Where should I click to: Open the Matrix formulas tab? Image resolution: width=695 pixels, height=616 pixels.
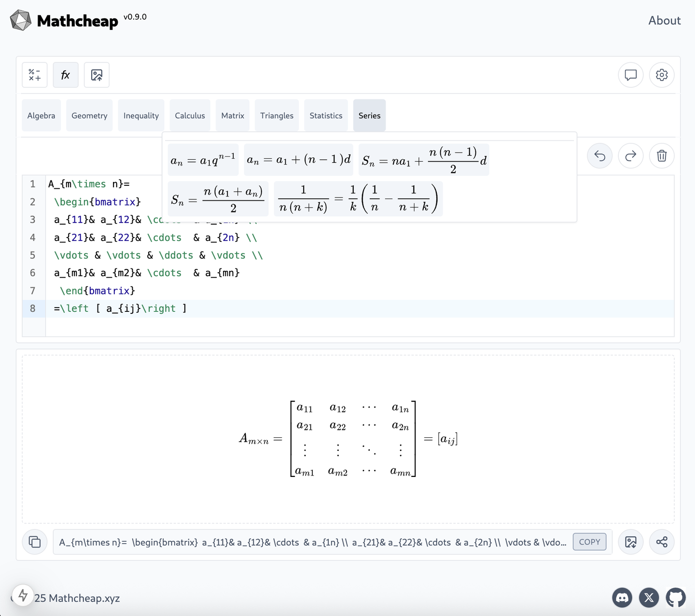(233, 115)
